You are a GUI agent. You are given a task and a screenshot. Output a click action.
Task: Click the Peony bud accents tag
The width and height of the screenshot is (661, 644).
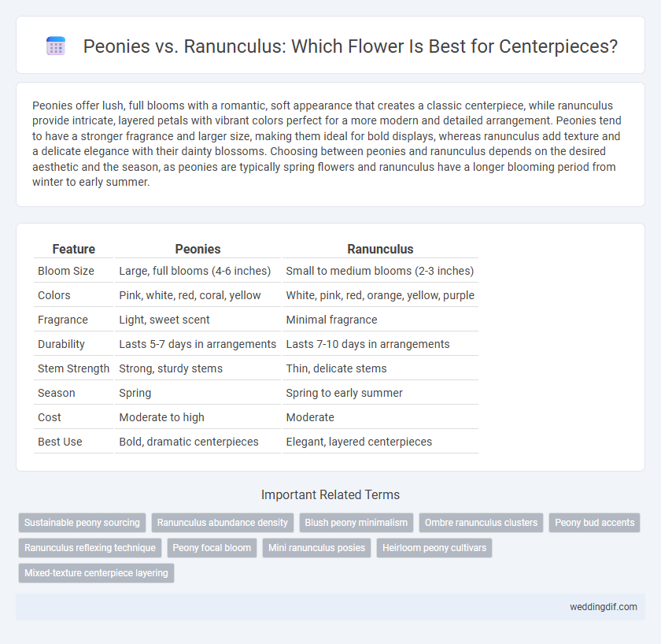(x=594, y=523)
